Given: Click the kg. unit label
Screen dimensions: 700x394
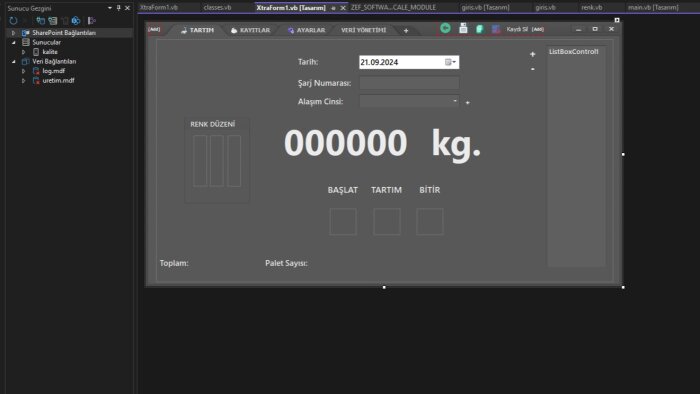Looking at the screenshot, I should (x=456, y=144).
